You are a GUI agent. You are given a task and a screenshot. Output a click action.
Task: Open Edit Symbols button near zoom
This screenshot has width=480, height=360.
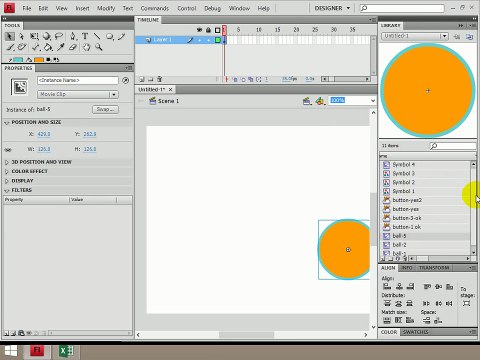[x=320, y=101]
